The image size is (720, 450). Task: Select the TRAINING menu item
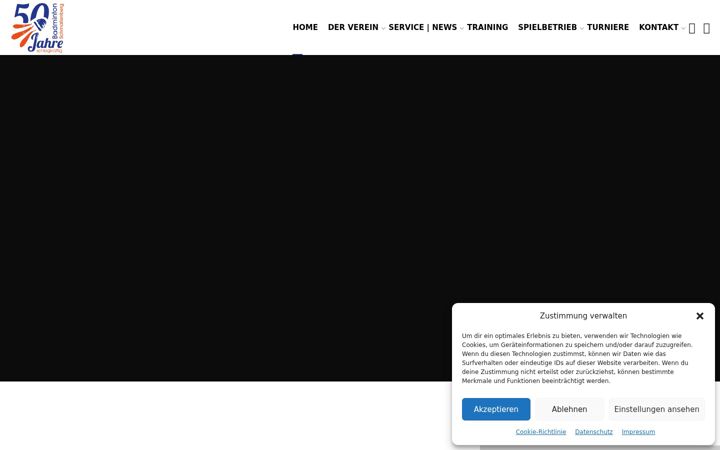[487, 27]
